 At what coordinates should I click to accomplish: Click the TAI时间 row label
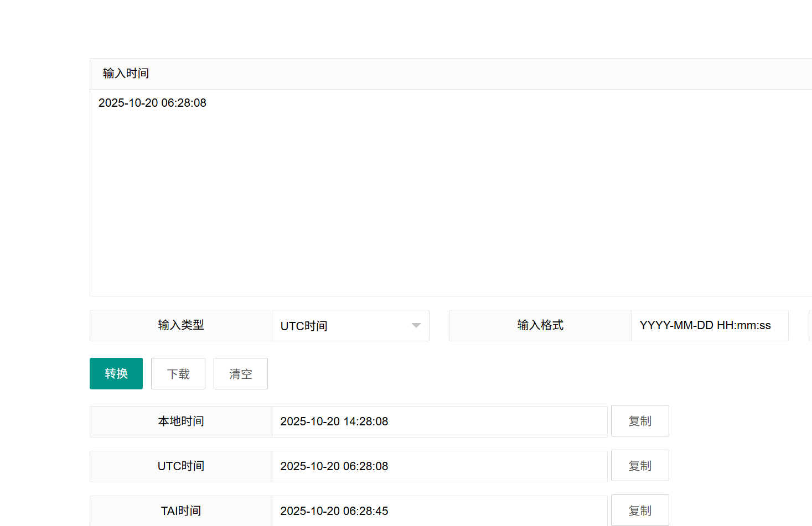point(181,511)
